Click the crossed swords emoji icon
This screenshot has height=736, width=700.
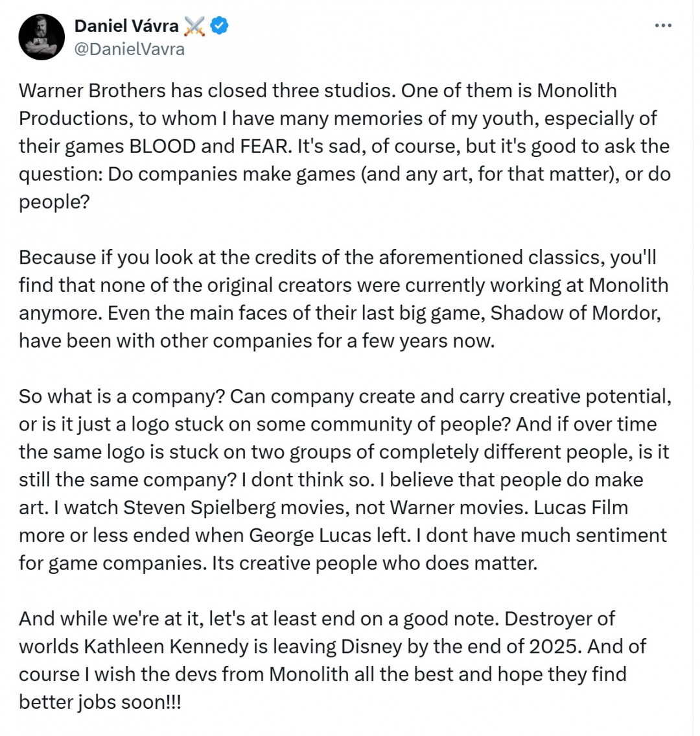tap(194, 27)
